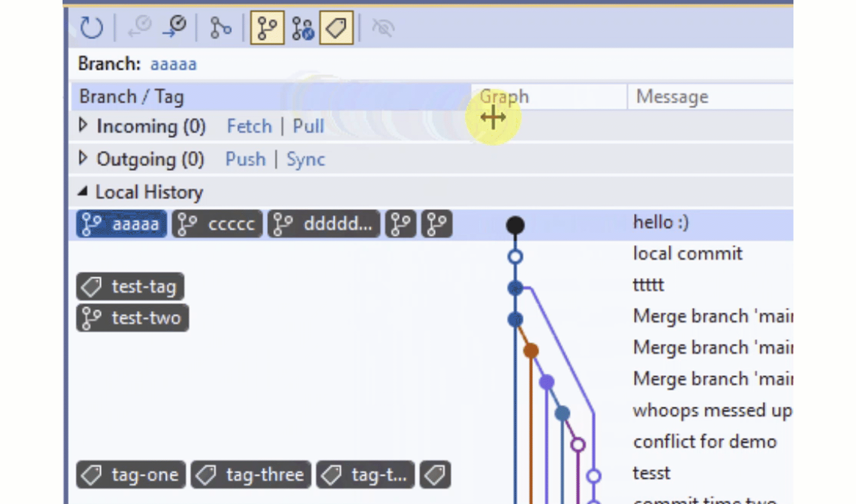
Task: Click the go-to-commit icon with arrow
Action: [x=175, y=28]
